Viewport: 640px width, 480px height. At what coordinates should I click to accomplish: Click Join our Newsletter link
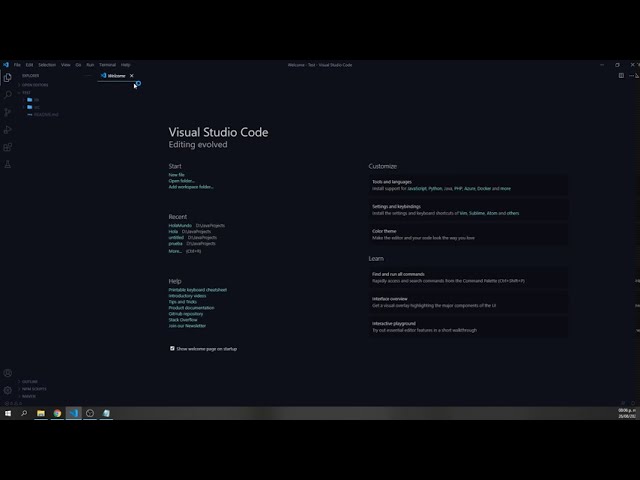pyautogui.click(x=187, y=326)
